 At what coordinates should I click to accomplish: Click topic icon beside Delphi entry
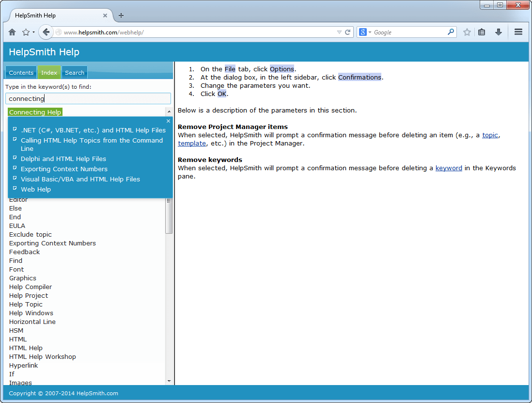(15, 158)
